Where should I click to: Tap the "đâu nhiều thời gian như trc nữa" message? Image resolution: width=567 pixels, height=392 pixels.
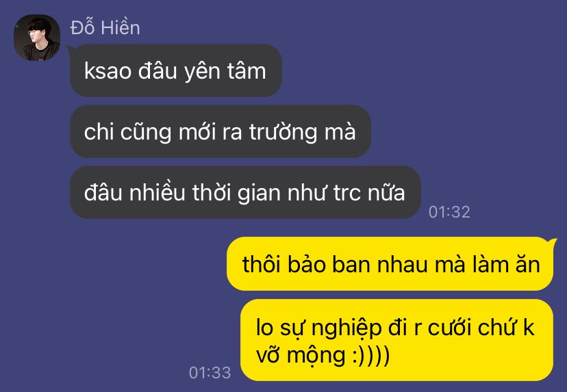click(245, 192)
